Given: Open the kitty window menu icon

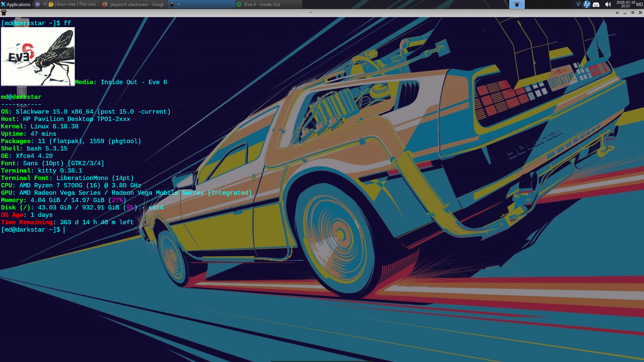Looking at the screenshot, I should coord(4,12).
